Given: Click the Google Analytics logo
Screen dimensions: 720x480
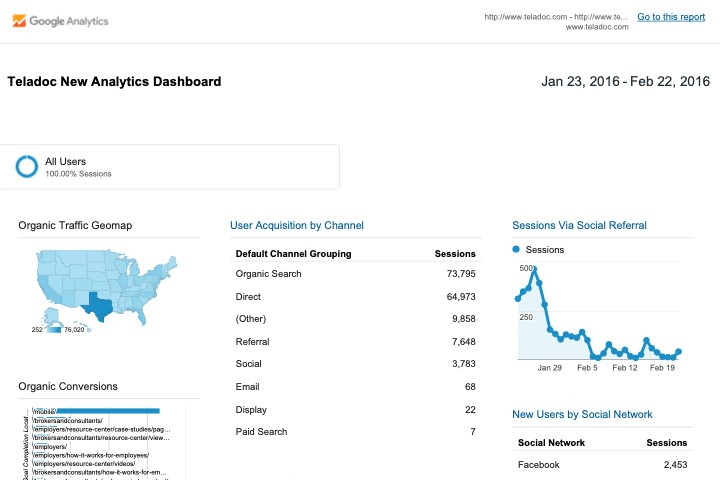Looking at the screenshot, I should (x=60, y=21).
